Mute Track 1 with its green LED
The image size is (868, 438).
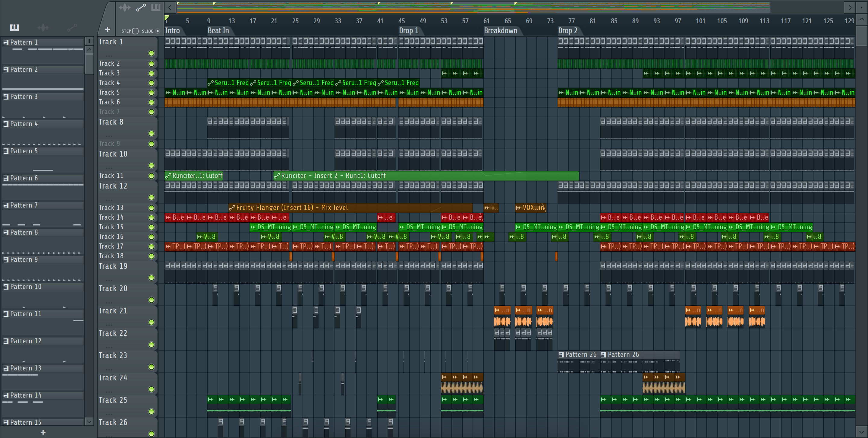[x=151, y=53]
